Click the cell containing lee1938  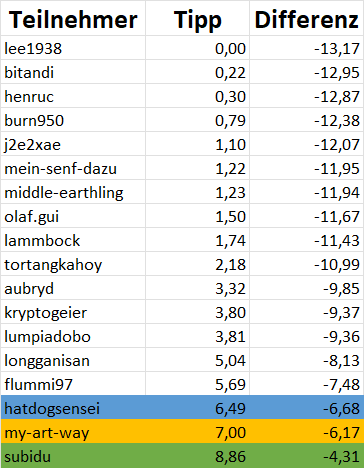pyautogui.click(x=73, y=48)
